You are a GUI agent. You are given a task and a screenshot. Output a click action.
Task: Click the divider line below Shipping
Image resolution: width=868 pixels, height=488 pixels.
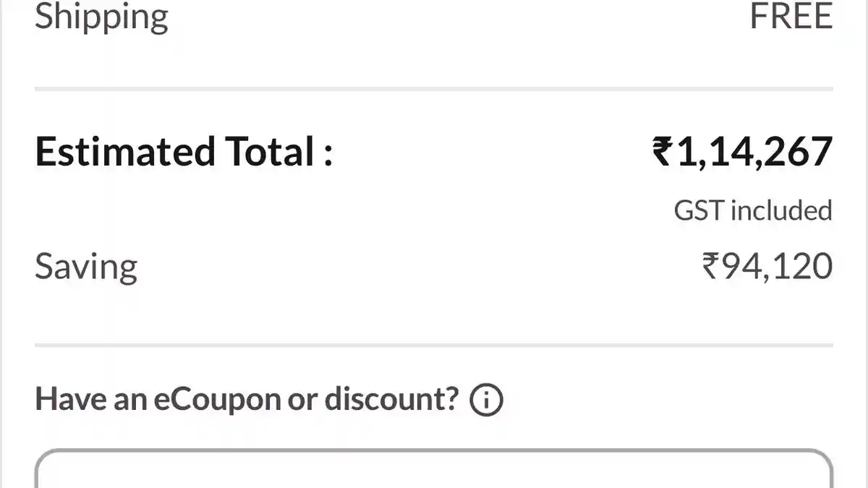pyautogui.click(x=434, y=88)
